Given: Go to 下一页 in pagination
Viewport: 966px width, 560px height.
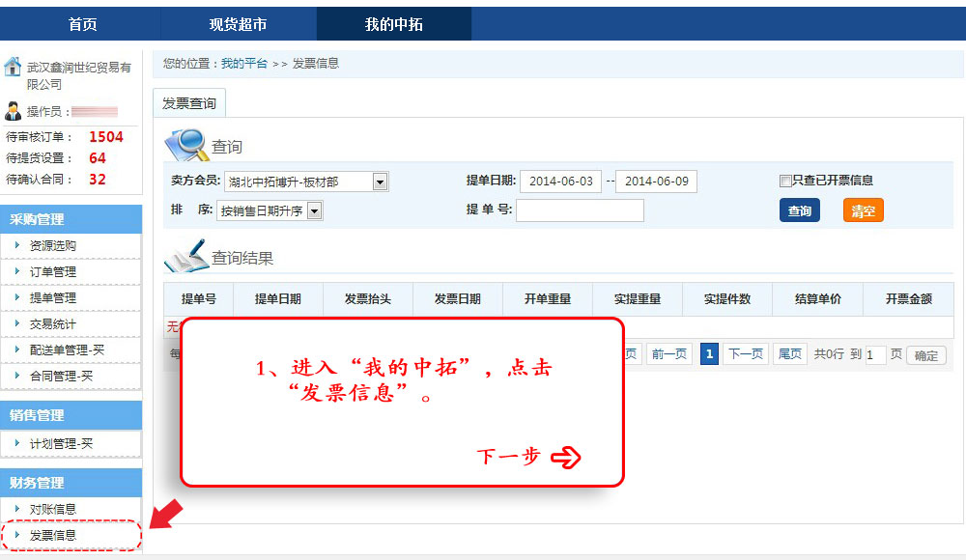Looking at the screenshot, I should 745,354.
